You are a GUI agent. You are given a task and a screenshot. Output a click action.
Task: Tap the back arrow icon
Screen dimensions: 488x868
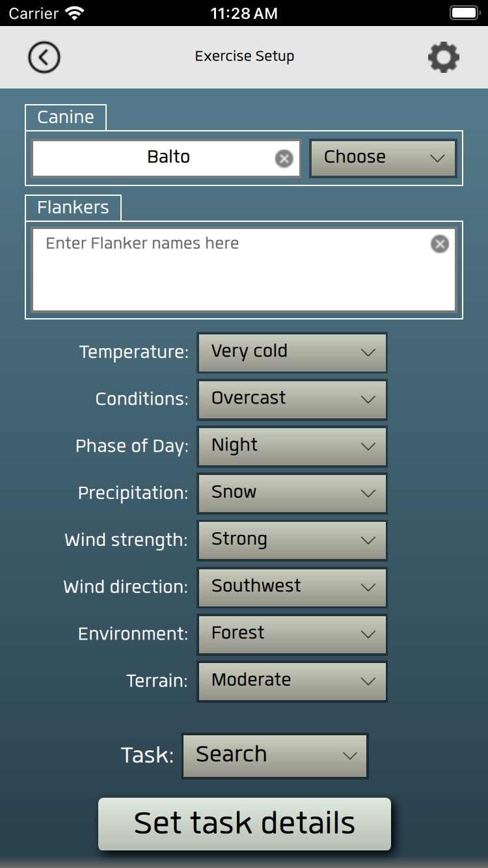(x=44, y=57)
